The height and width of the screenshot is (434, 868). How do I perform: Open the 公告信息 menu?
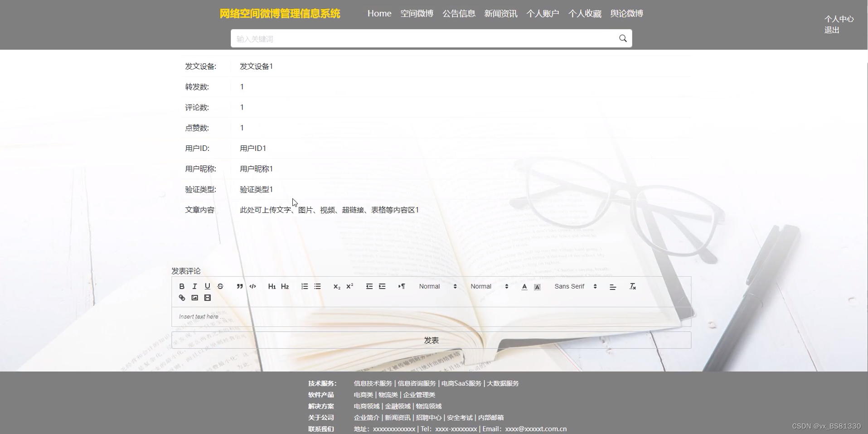pyautogui.click(x=459, y=14)
